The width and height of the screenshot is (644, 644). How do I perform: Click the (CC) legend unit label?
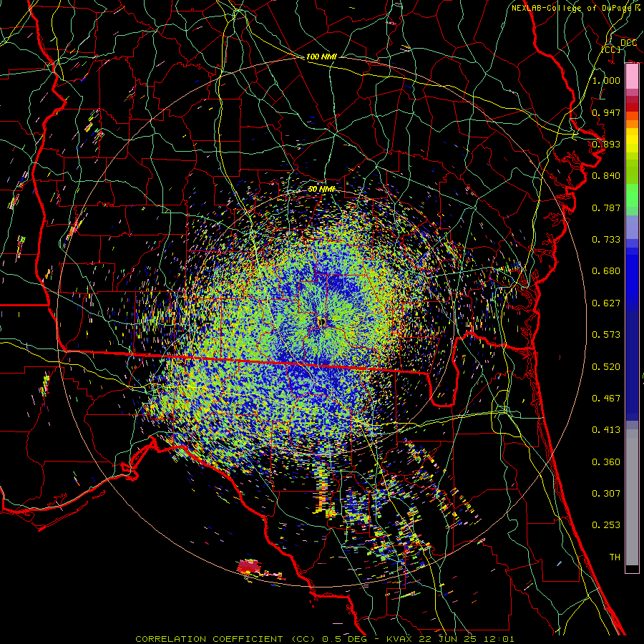click(x=611, y=49)
